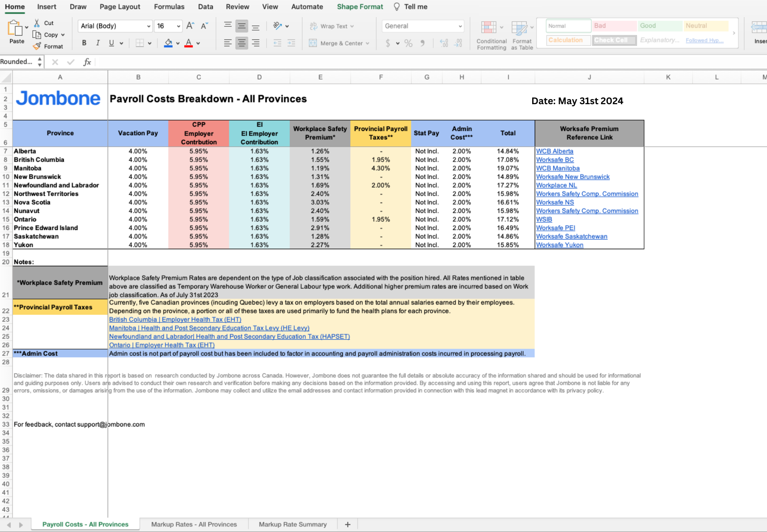
Task: Expand the Copy options arrow
Action: 63,35
